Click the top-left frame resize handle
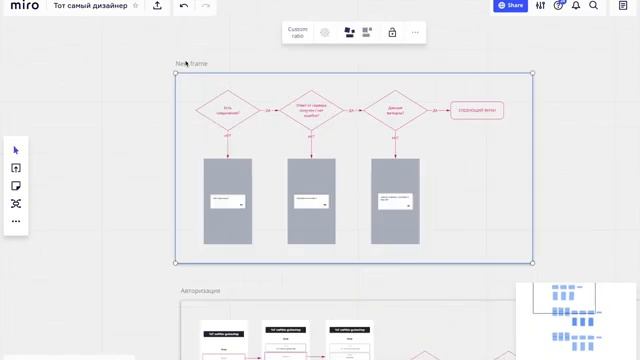The width and height of the screenshot is (640, 360). 176,73
